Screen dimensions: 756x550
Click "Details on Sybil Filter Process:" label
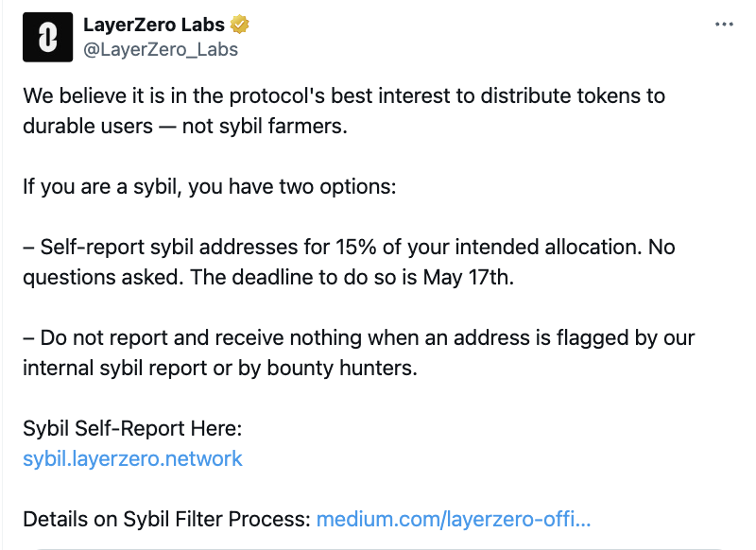(166, 519)
